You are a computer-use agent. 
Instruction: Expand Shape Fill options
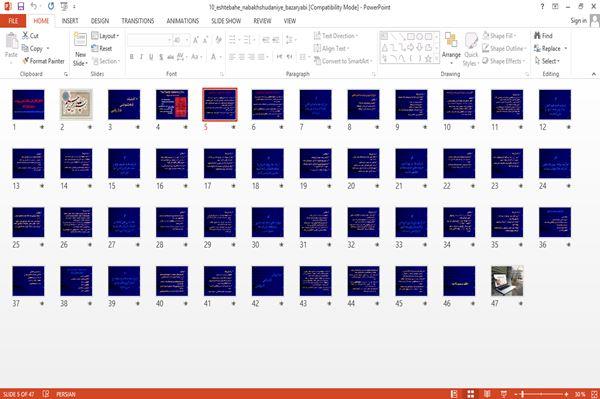499,36
